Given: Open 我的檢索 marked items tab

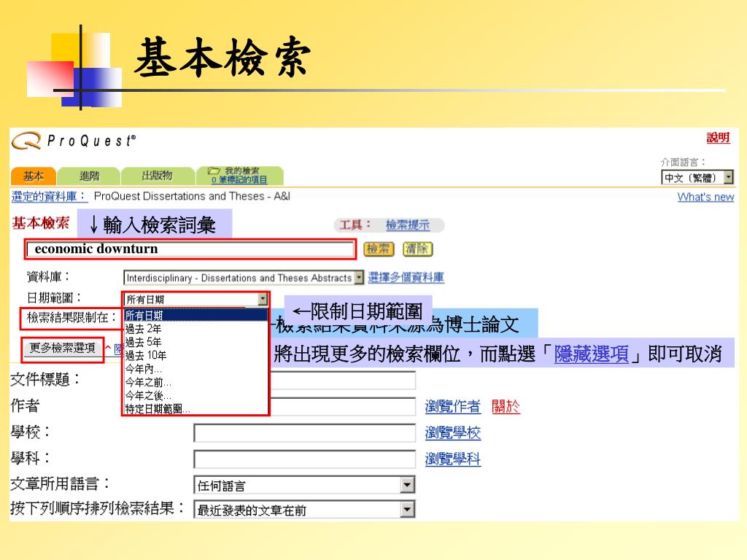Looking at the screenshot, I should (240, 175).
